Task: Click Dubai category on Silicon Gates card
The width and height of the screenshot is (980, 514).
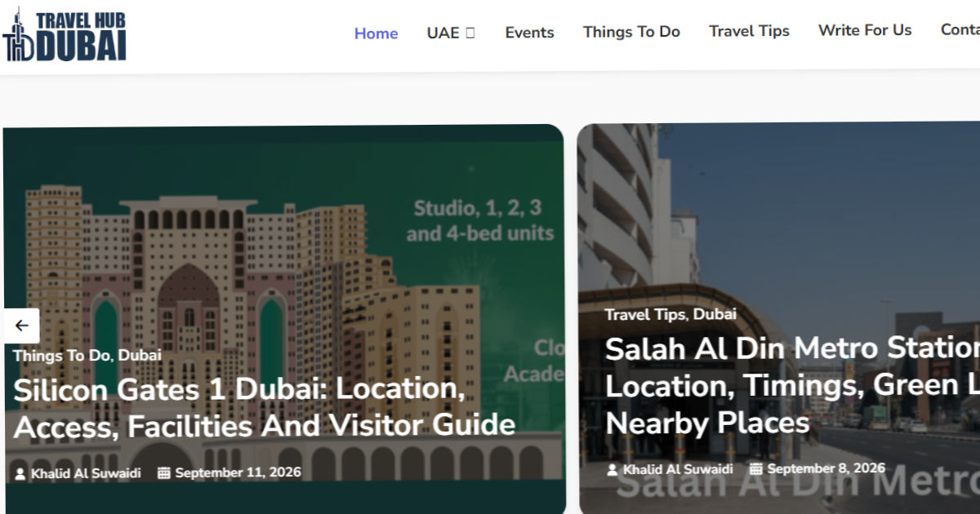Action: coord(140,355)
